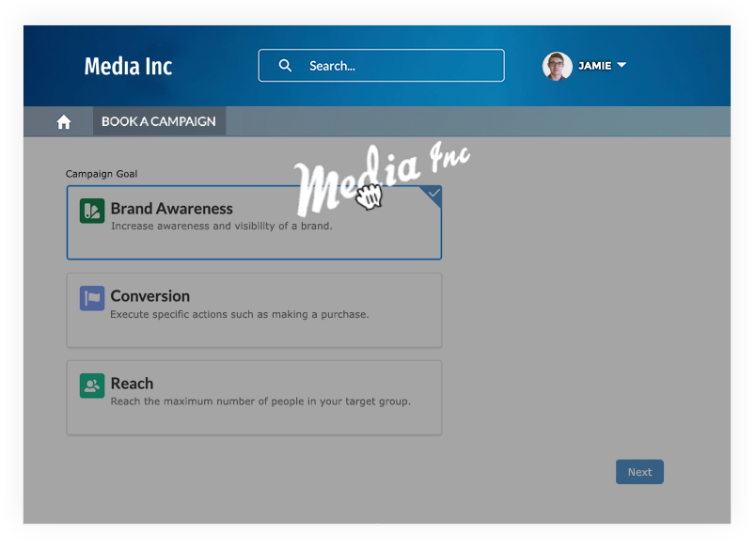
Task: Click the JAMIE username text
Action: (x=594, y=66)
